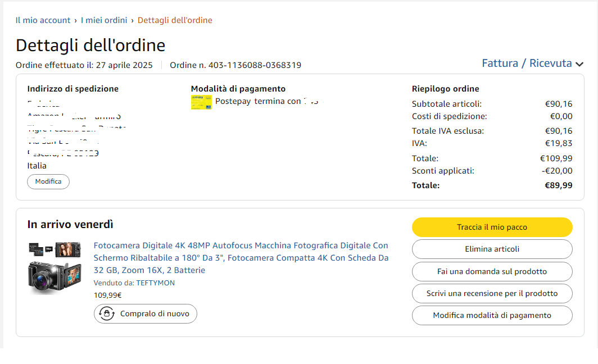Click the 'Indirizzo di spedizione' heading
The width and height of the screenshot is (598, 364).
73,89
